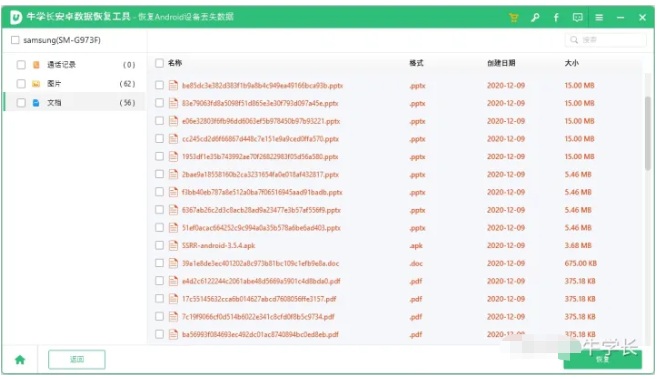
Task: Click file icon of 2bae9a18 pptx row
Action: (x=173, y=174)
